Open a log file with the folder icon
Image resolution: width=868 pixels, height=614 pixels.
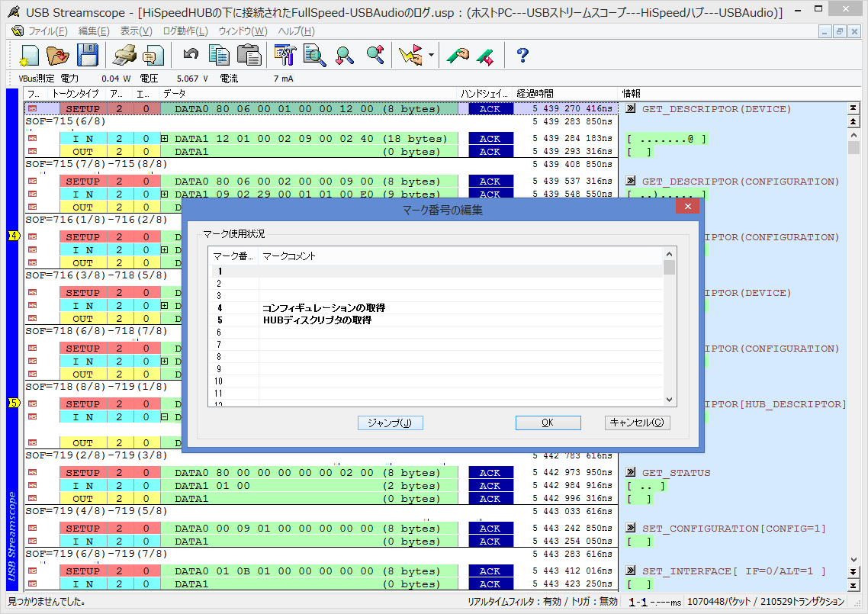click(x=57, y=56)
